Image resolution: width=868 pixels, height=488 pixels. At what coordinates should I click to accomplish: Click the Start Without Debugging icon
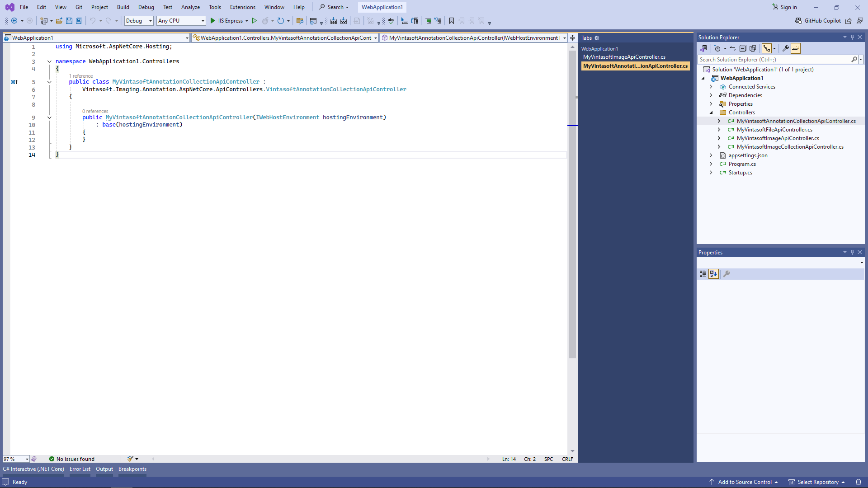click(255, 21)
